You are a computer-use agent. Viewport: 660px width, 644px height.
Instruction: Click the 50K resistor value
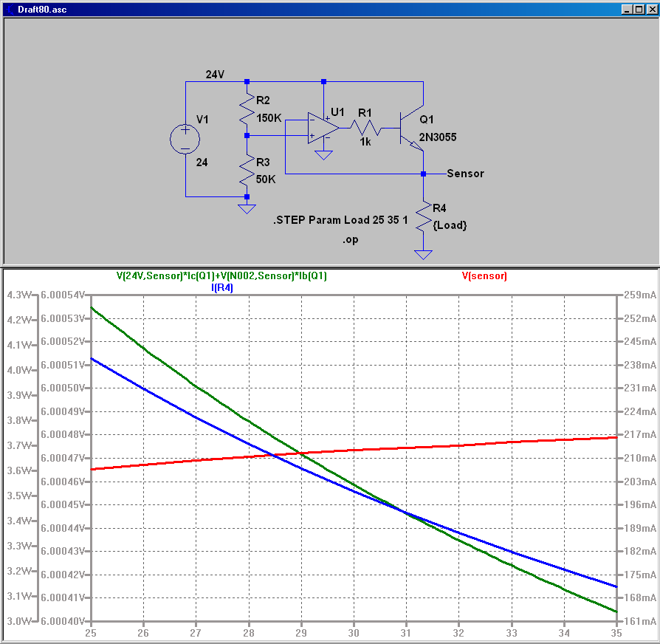tap(266, 179)
